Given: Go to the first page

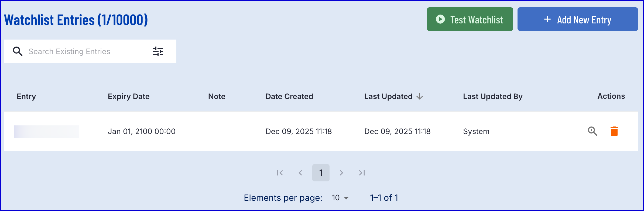Looking at the screenshot, I should 280,173.
